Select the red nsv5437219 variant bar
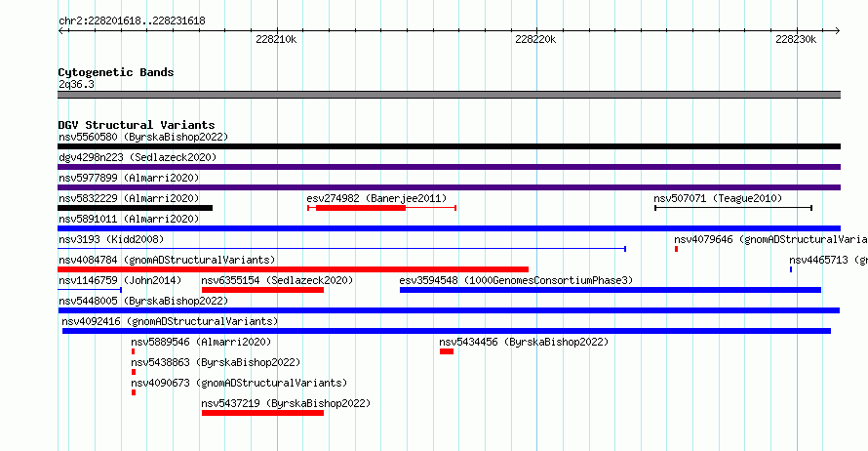Image resolution: width=868 pixels, height=451 pixels. (263, 413)
